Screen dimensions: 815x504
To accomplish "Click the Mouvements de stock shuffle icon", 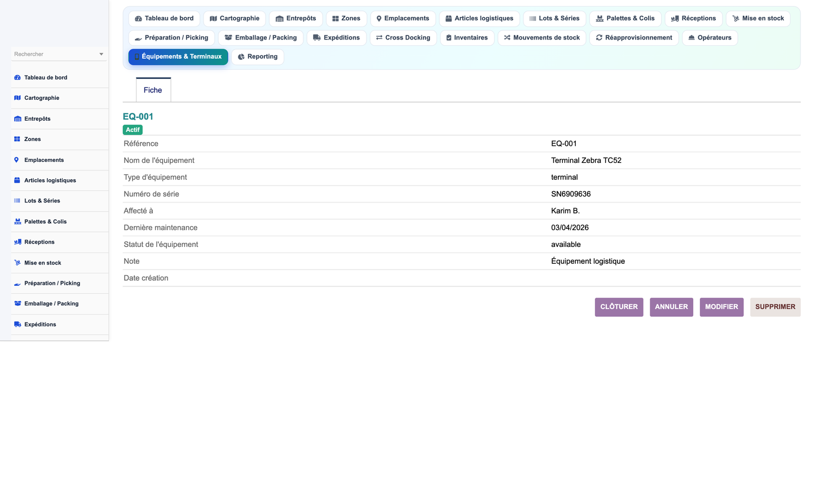I will click(507, 38).
